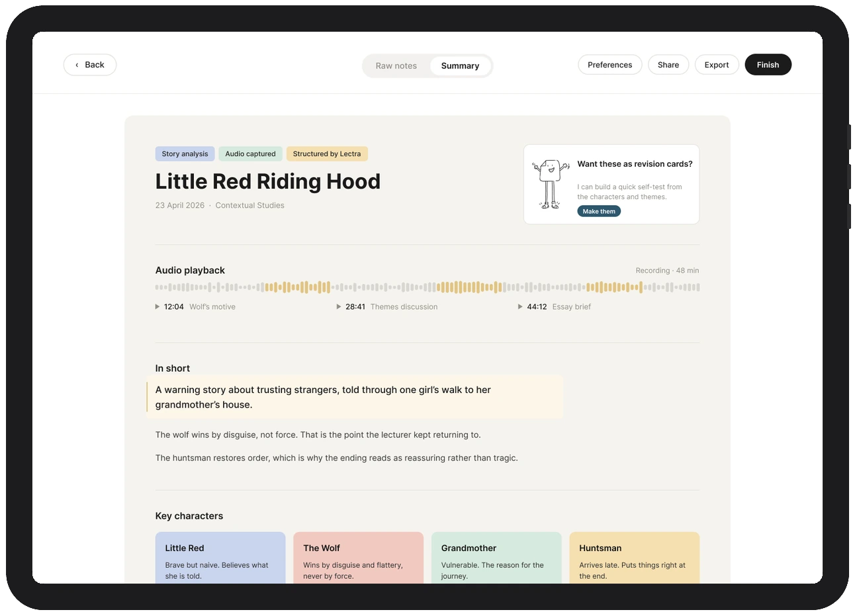Click the Structured by Lectra tag
The width and height of the screenshot is (857, 616).
tap(327, 154)
